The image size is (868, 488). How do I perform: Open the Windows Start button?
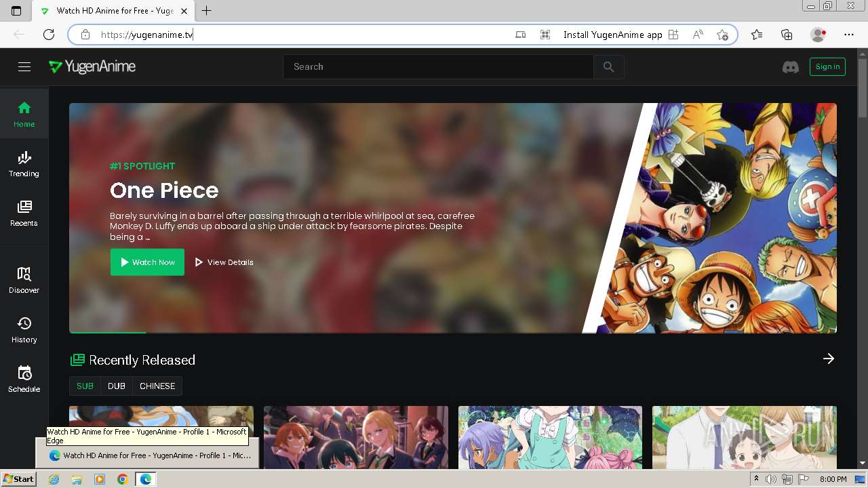tap(19, 479)
